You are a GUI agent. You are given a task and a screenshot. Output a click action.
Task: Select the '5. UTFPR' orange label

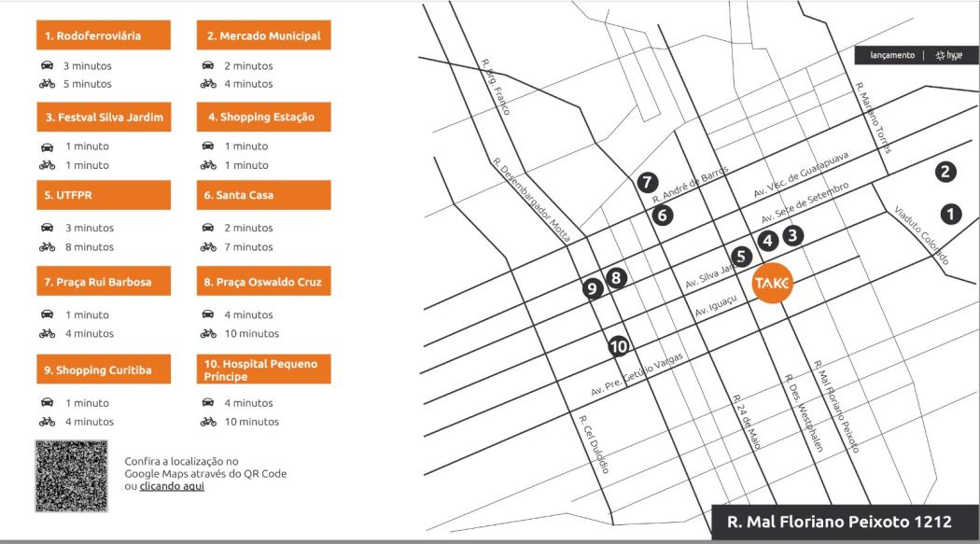[x=103, y=195]
